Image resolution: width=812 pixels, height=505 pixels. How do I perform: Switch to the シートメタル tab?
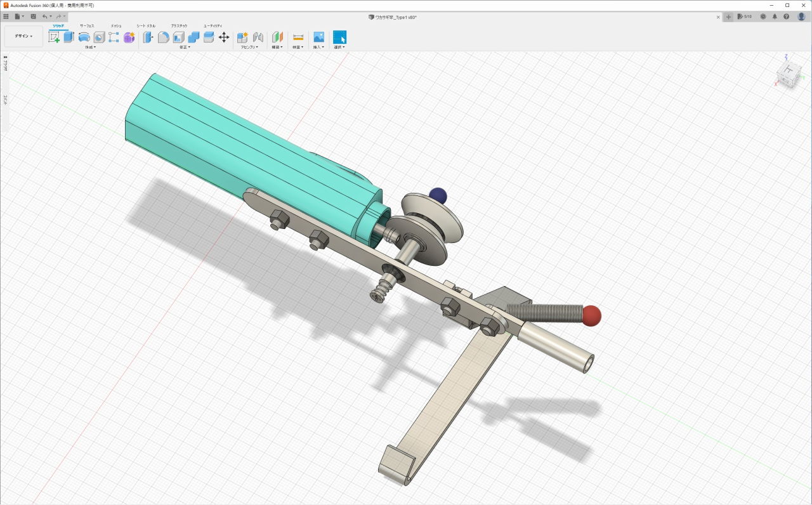pos(146,25)
